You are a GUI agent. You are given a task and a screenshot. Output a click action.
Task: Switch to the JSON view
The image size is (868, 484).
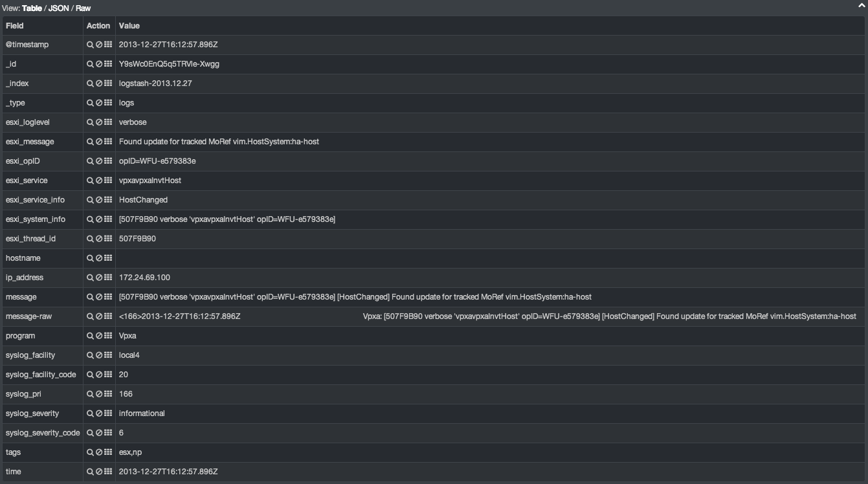tap(58, 8)
